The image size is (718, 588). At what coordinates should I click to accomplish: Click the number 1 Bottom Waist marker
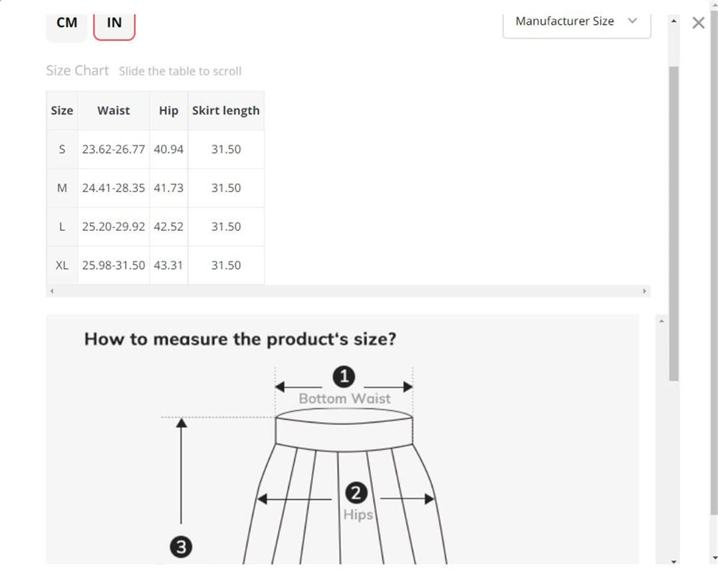[x=344, y=376]
